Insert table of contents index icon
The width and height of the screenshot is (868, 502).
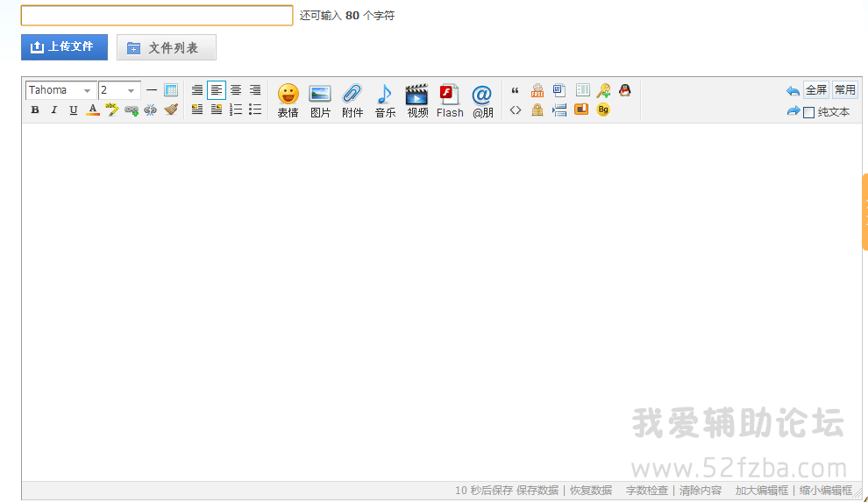(x=582, y=90)
